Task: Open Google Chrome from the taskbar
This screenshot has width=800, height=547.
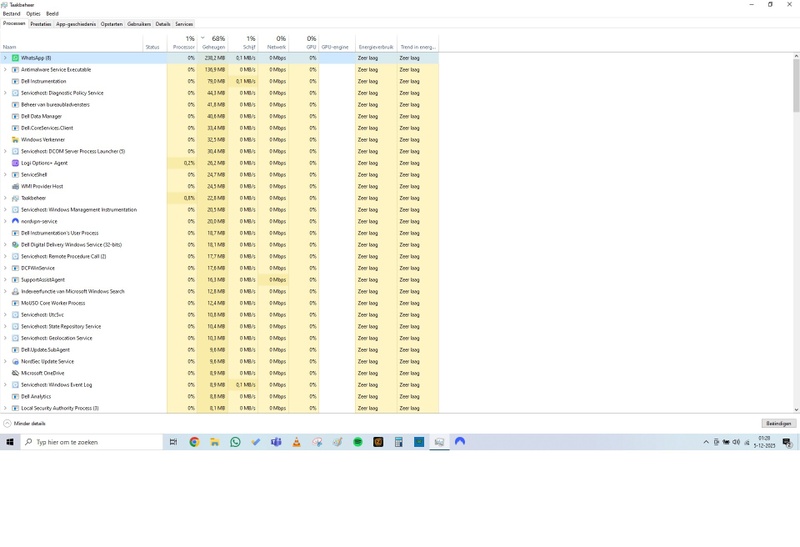Action: 194,442
